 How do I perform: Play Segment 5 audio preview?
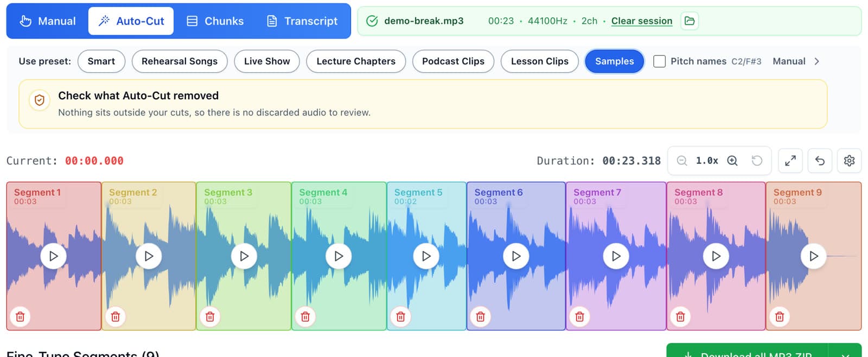click(426, 256)
